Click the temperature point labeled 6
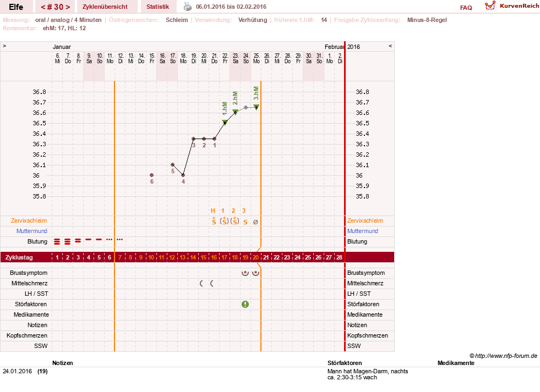Viewport: 540px width, 392px height. [x=152, y=175]
